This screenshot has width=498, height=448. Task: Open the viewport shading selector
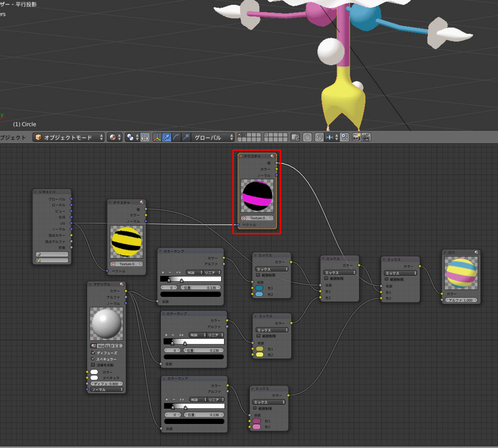(x=115, y=138)
